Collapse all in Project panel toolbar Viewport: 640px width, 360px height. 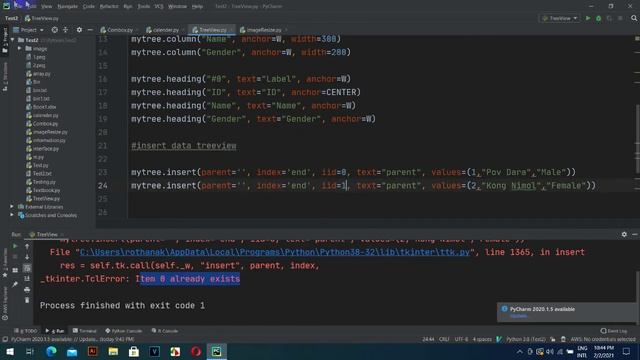(65, 30)
